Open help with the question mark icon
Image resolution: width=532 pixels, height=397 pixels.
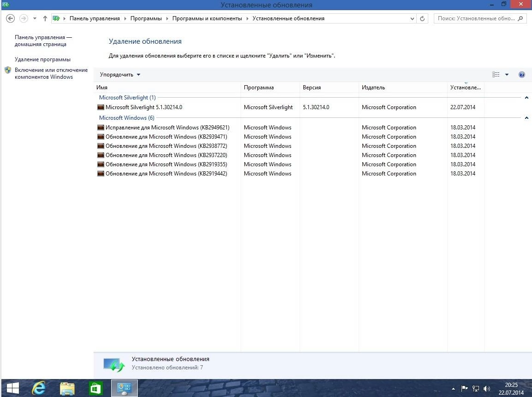tap(522, 75)
